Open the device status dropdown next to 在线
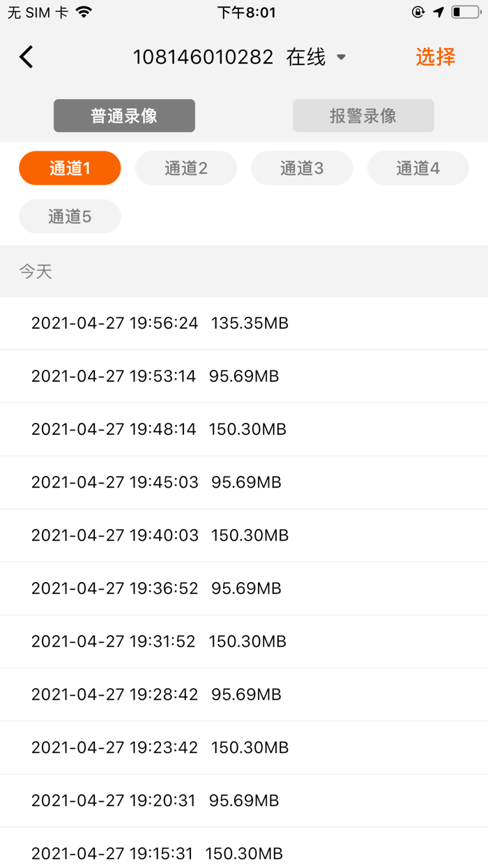This screenshot has width=488, height=868. pyautogui.click(x=341, y=57)
